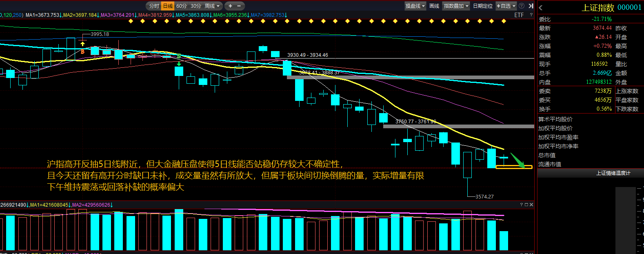Open main chart indicator help question mark

point(531,15)
